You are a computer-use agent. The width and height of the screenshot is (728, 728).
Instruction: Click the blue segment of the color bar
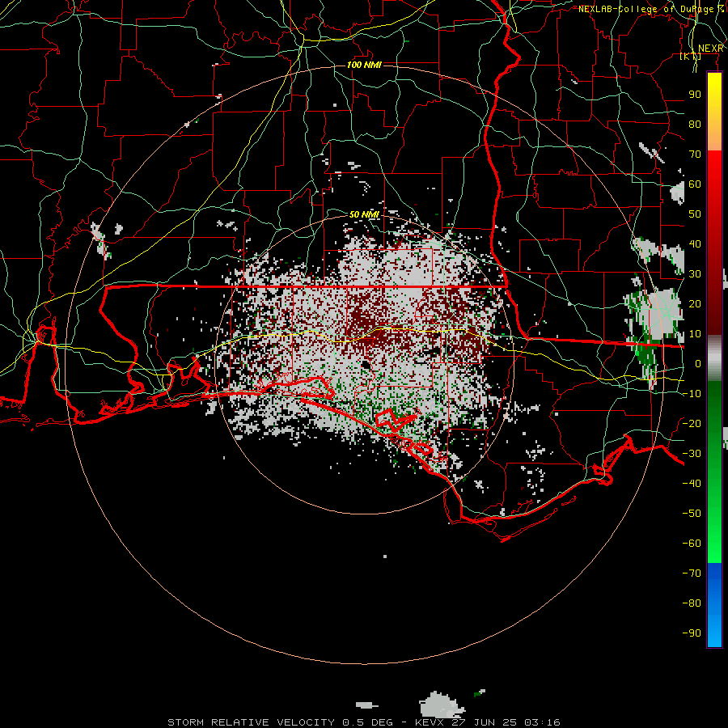pos(714,605)
